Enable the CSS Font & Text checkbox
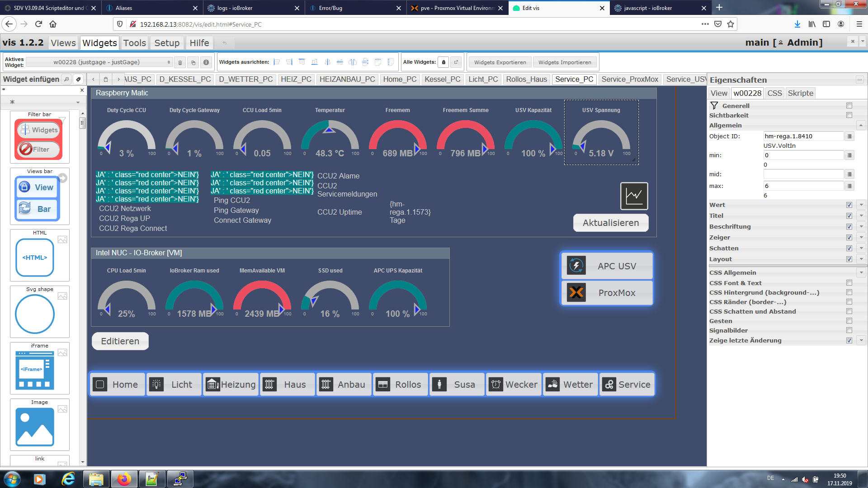 [849, 283]
